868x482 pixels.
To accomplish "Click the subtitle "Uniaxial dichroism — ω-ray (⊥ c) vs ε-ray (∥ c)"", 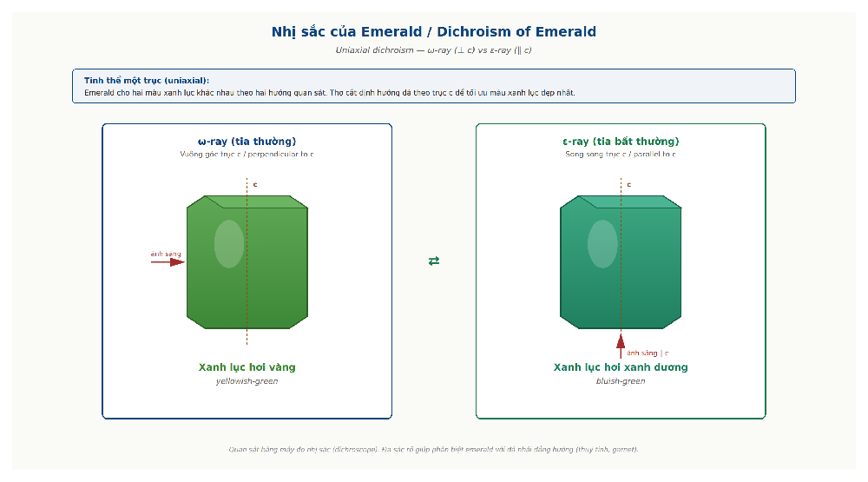I will coord(433,50).
